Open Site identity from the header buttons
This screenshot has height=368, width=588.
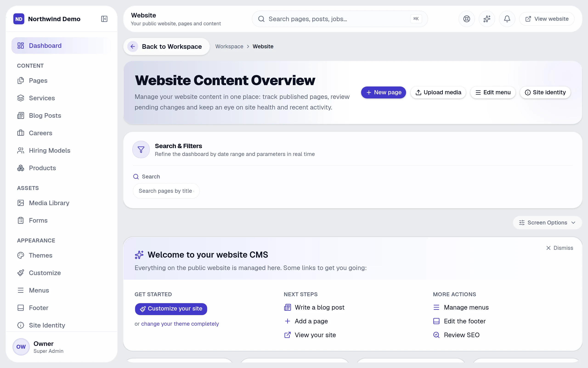coord(545,92)
